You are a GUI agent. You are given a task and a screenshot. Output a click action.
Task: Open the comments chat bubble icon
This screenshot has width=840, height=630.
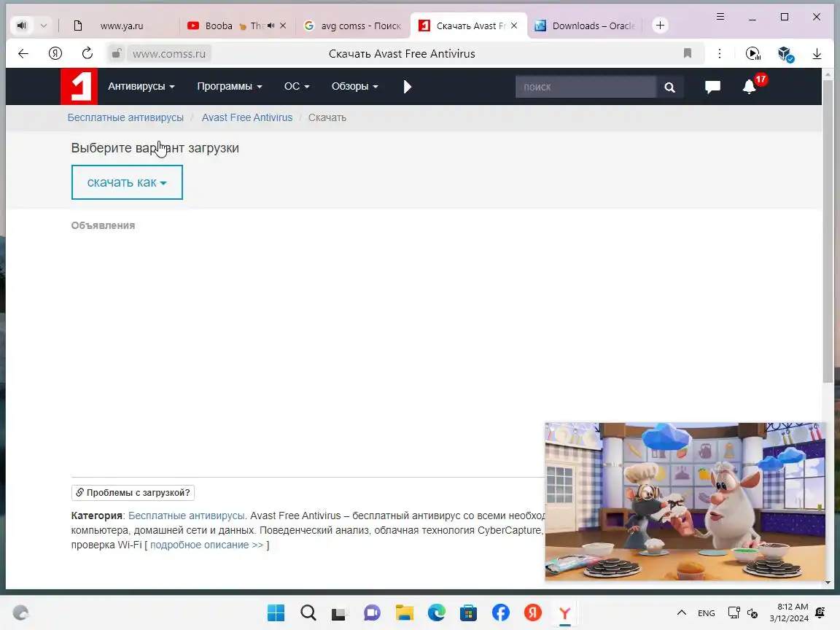point(712,87)
